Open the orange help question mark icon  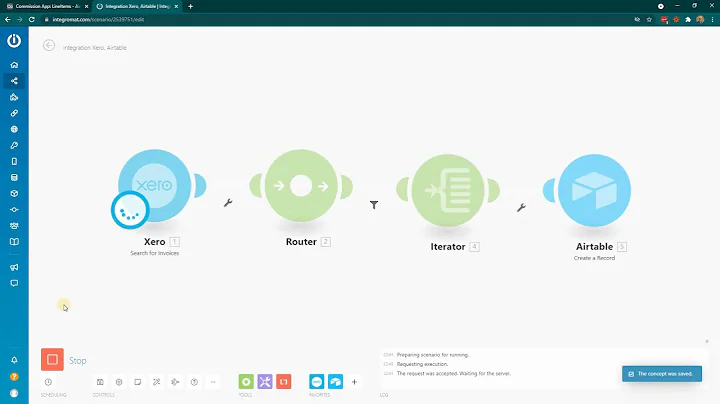tap(14, 376)
